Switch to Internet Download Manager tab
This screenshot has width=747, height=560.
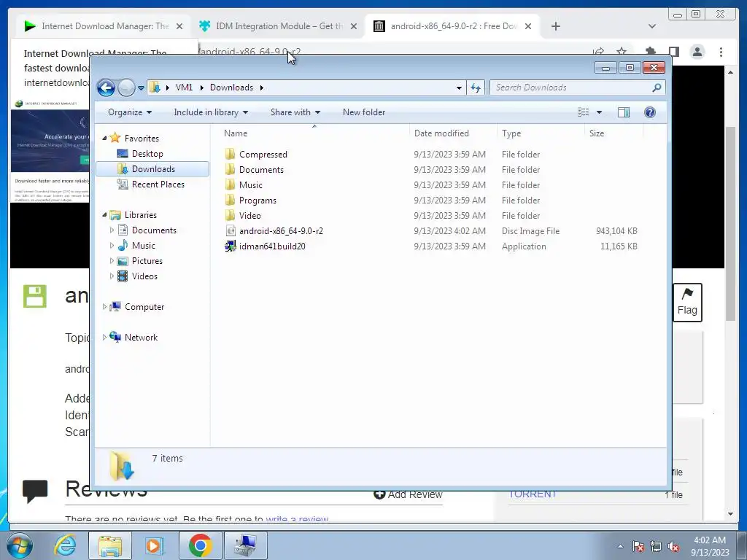[x=102, y=26]
